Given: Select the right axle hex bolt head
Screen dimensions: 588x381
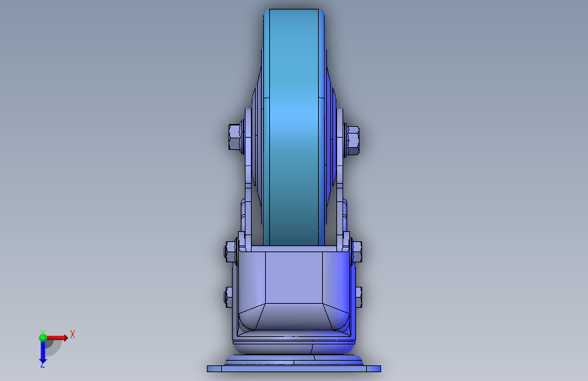Looking at the screenshot, I should pyautogui.click(x=353, y=141).
